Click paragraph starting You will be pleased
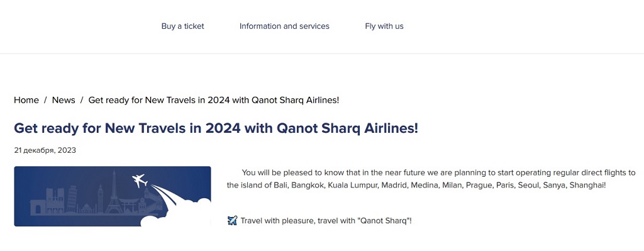The width and height of the screenshot is (644, 251). tap(431, 179)
